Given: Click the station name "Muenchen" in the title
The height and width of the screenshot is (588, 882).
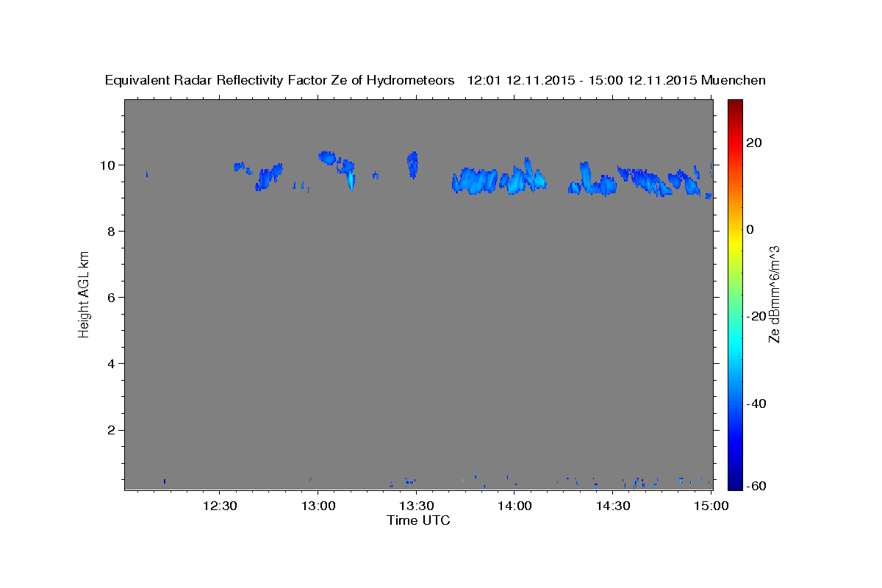Looking at the screenshot, I should [734, 80].
